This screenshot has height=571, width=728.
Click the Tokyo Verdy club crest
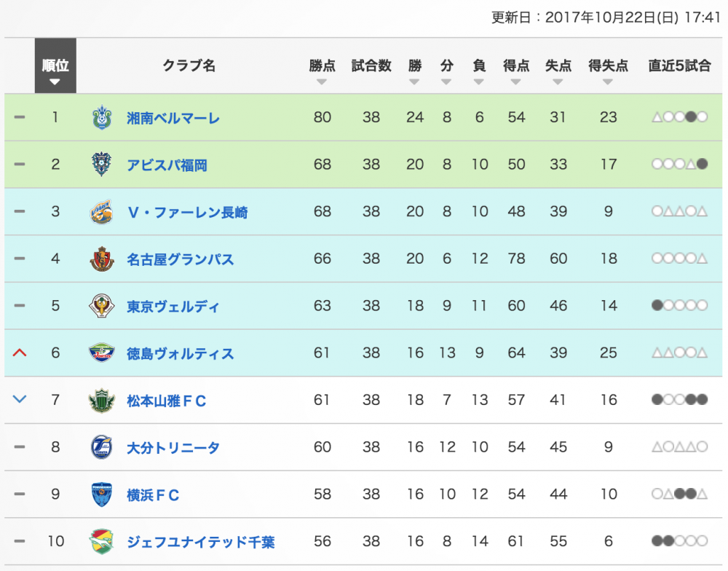[102, 306]
